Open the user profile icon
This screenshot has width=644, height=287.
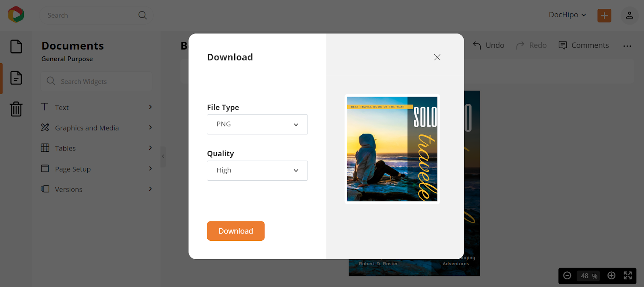pyautogui.click(x=630, y=16)
